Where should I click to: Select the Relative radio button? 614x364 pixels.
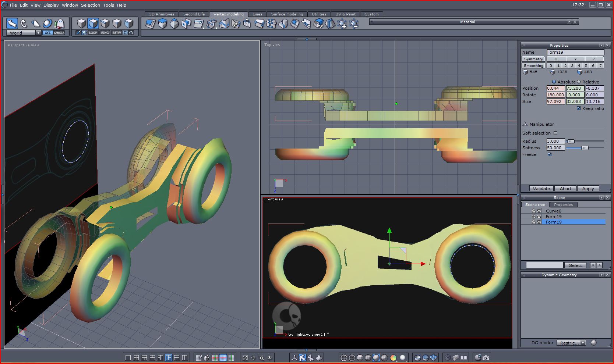(x=579, y=82)
